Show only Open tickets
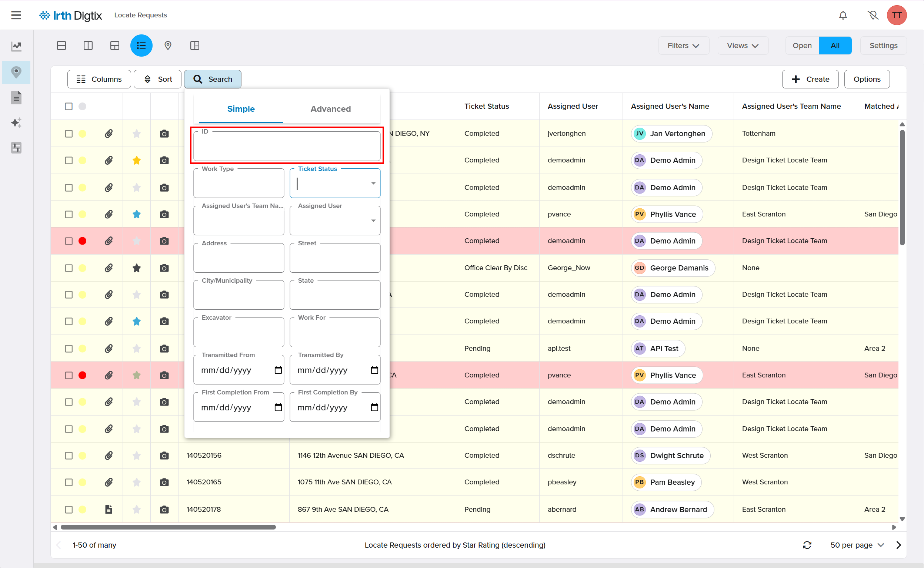This screenshot has height=568, width=924. 802,46
